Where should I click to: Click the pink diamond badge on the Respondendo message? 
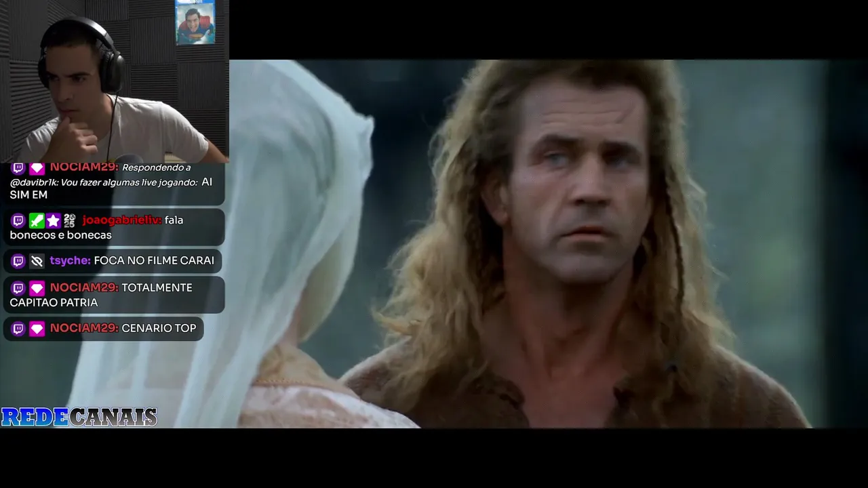point(37,167)
